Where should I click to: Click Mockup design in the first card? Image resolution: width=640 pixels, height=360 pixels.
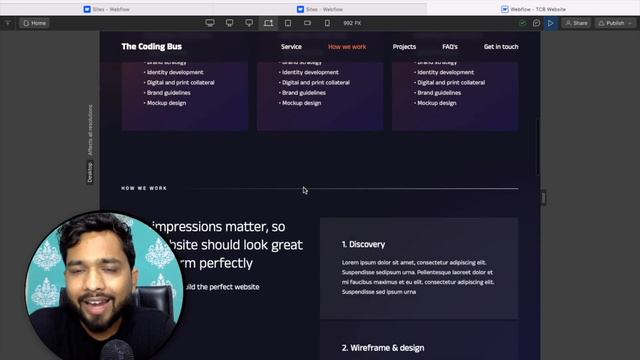166,103
